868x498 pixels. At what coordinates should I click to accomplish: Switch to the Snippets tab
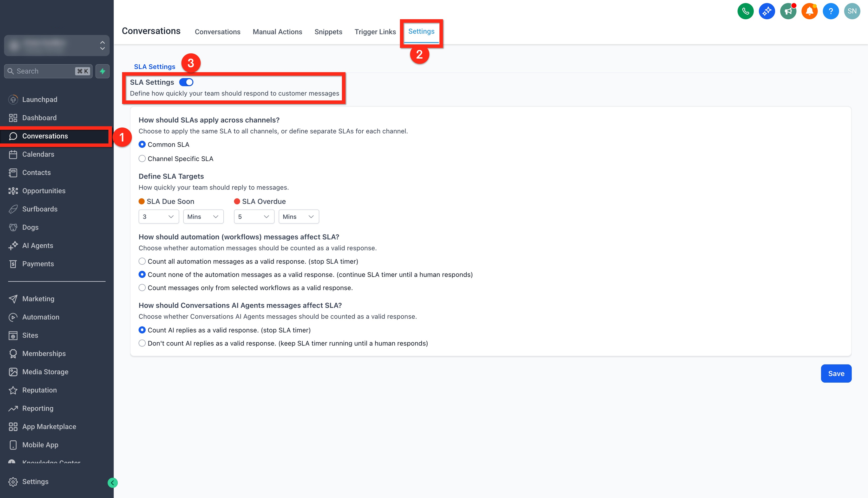(328, 32)
